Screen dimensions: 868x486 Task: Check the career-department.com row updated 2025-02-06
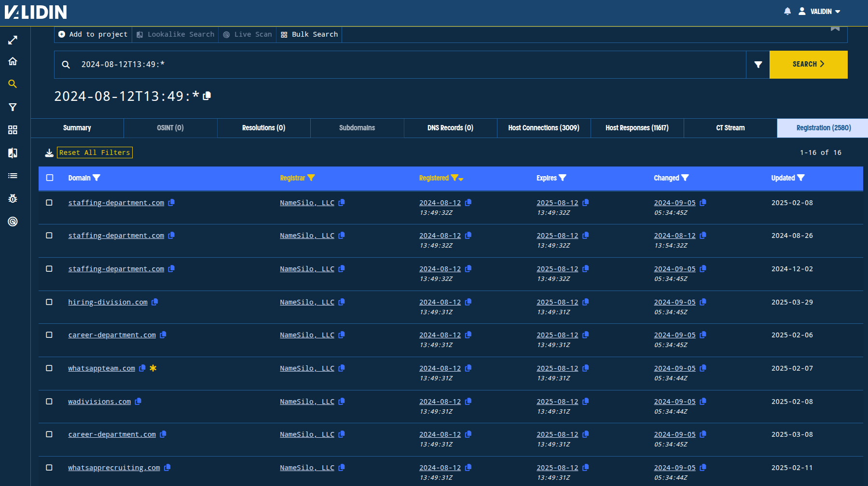click(x=49, y=335)
